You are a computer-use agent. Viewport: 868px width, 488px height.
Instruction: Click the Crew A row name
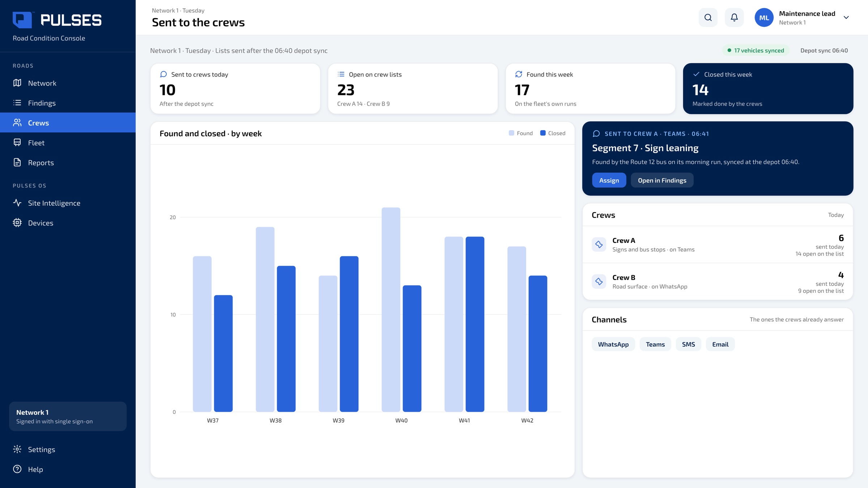point(624,240)
